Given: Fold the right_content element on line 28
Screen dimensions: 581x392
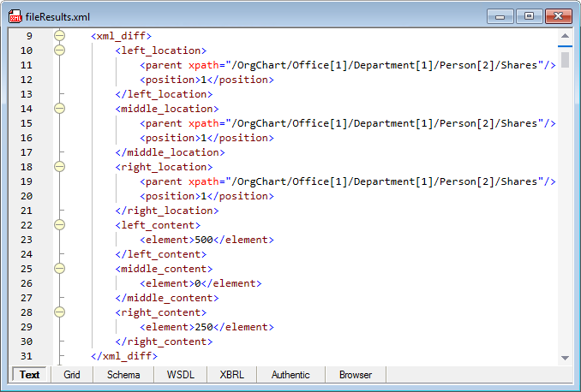Looking at the screenshot, I should [59, 312].
